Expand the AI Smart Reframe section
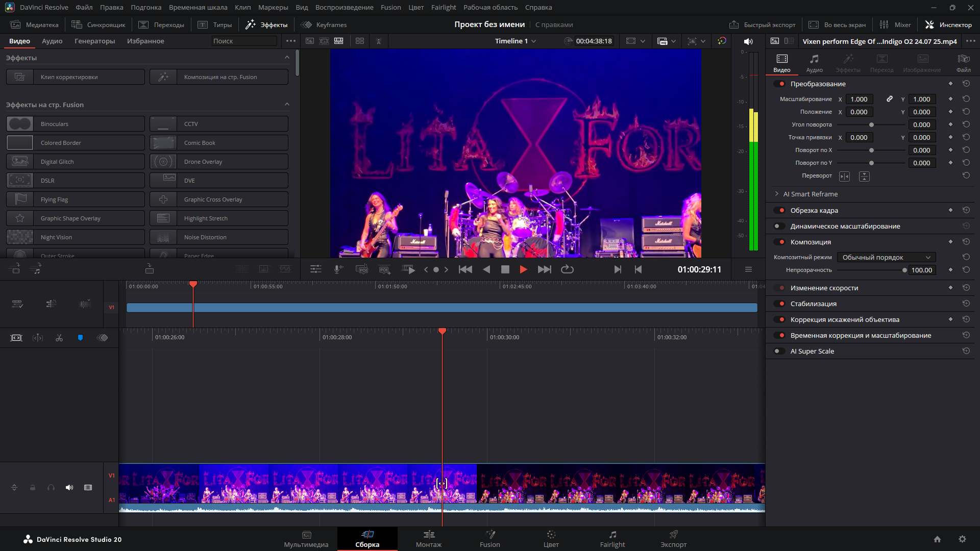This screenshot has height=551, width=980. (777, 194)
